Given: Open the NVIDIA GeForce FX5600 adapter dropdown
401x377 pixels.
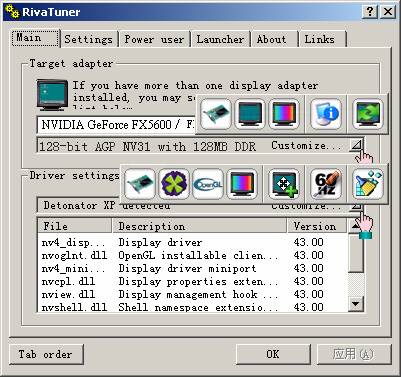Looking at the screenshot, I should [117, 125].
